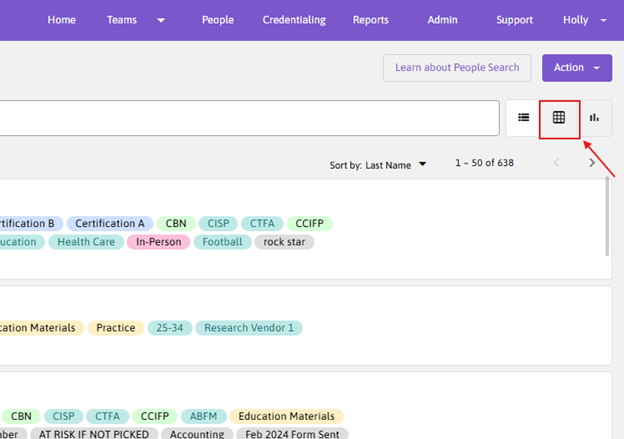Click the third card's CTFA tag
The width and height of the screenshot is (624, 439).
[107, 416]
